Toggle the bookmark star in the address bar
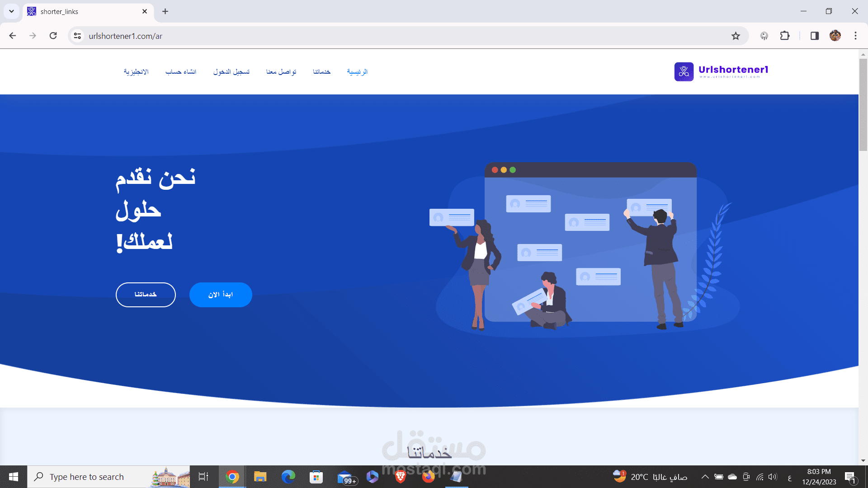 (x=736, y=36)
